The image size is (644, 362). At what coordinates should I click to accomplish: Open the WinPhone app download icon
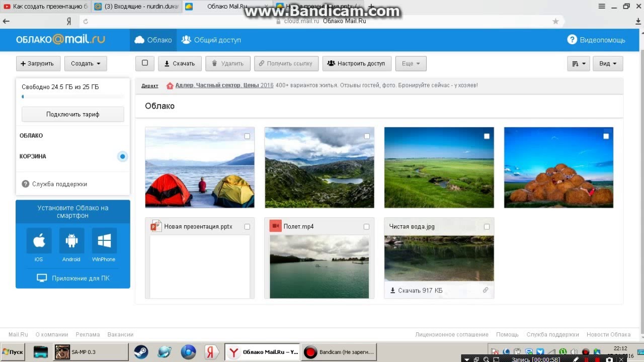click(104, 241)
